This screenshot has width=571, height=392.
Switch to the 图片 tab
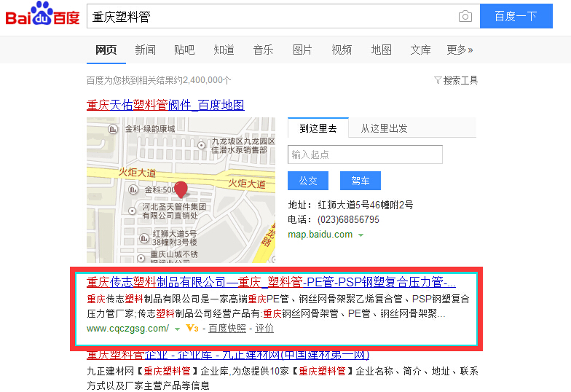(302, 50)
